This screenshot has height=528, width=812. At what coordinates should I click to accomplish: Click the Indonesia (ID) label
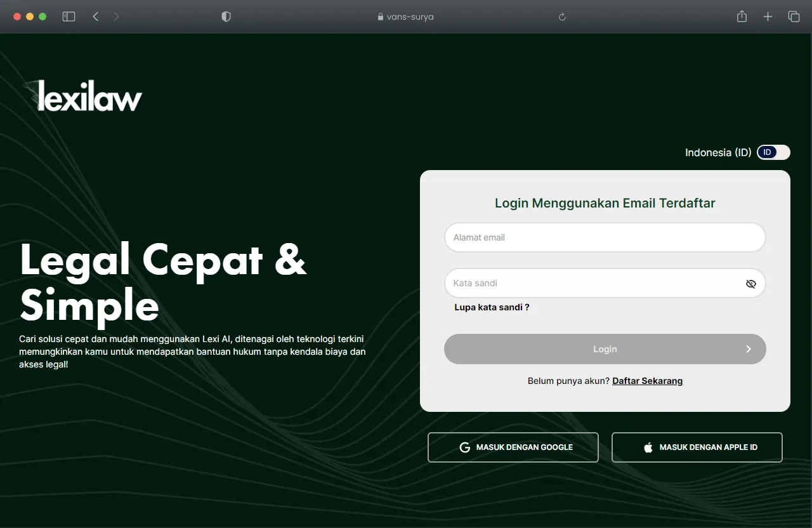point(718,152)
